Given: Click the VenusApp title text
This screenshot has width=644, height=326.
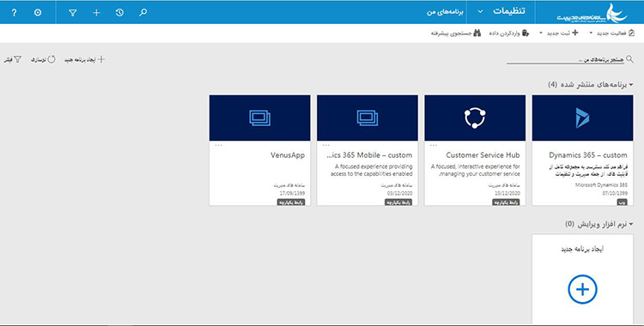Looking at the screenshot, I should pyautogui.click(x=288, y=155).
